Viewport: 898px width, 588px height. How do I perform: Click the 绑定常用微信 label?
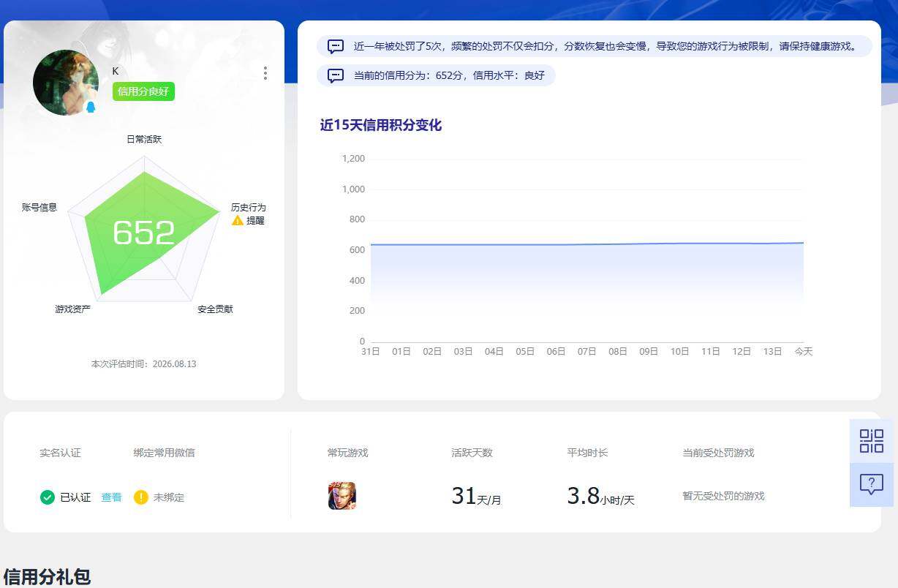(165, 453)
